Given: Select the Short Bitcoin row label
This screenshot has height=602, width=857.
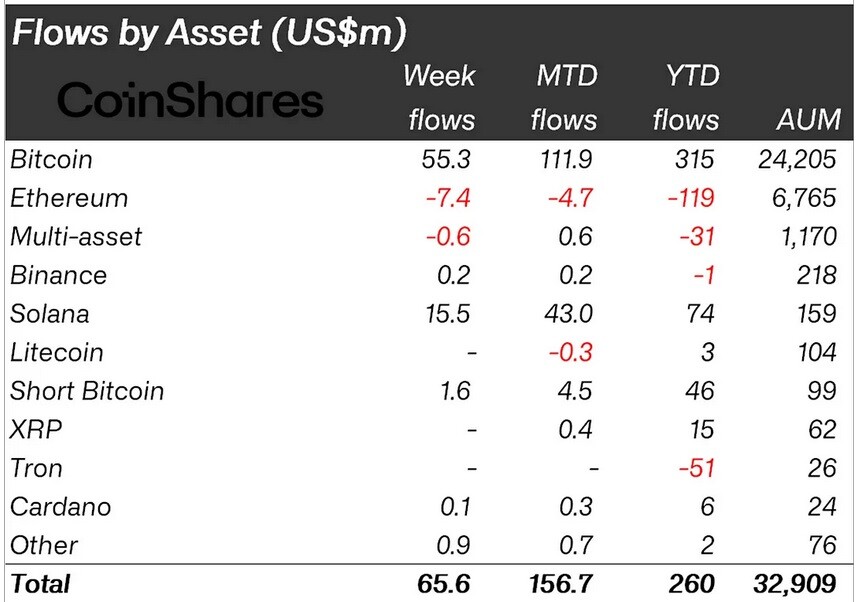Looking at the screenshot, I should coord(87,391).
